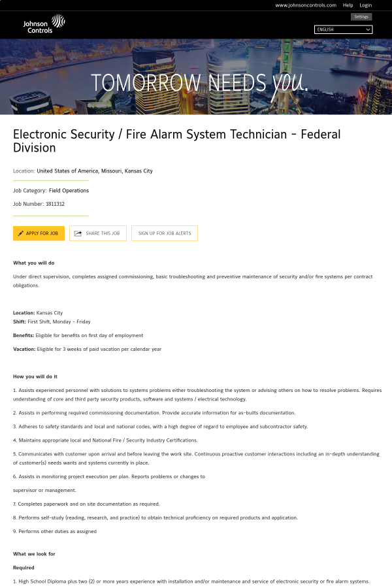Select the pencil icon on Apply for Job
392x588 pixels.
click(22, 233)
